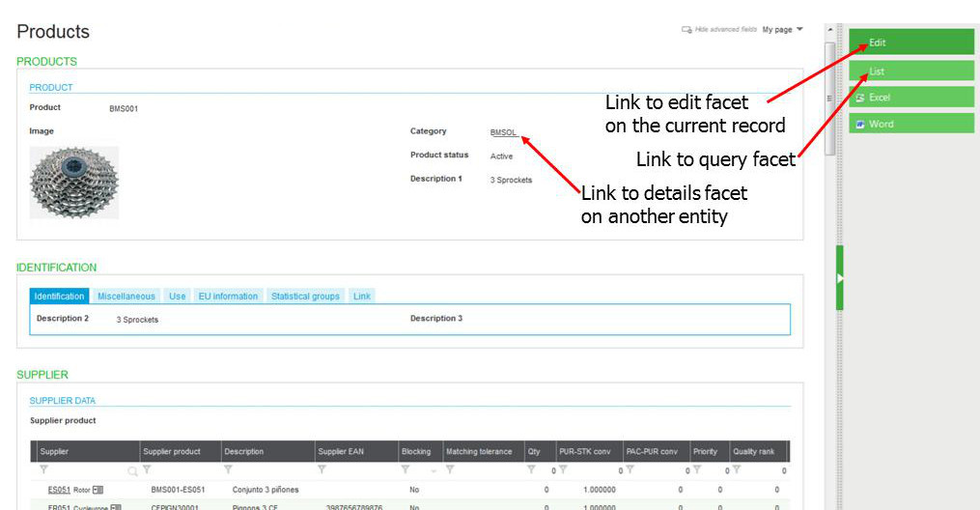980x510 pixels.
Task: Collapse the right panel with green arrow handle
Action: (x=839, y=278)
